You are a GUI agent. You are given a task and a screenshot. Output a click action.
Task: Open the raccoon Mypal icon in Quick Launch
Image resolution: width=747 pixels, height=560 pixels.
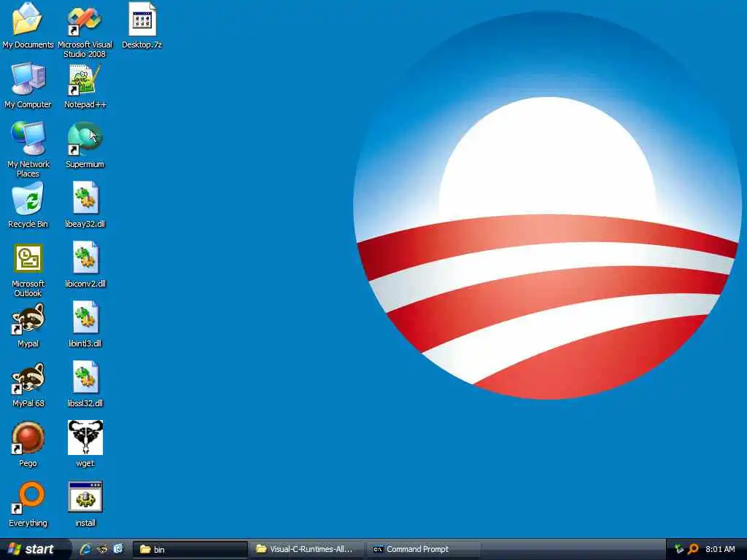[102, 549]
